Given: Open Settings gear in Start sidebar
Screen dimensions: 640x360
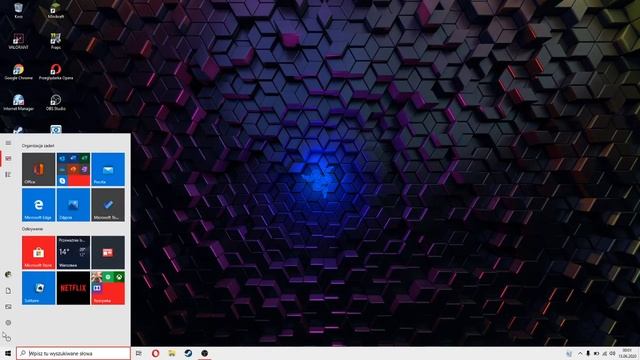Looking at the screenshot, I should [x=8, y=322].
